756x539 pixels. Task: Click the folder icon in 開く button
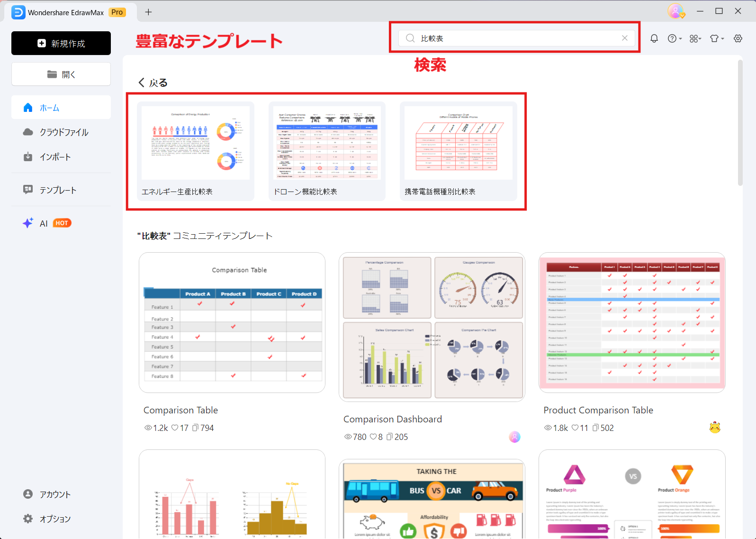(52, 74)
